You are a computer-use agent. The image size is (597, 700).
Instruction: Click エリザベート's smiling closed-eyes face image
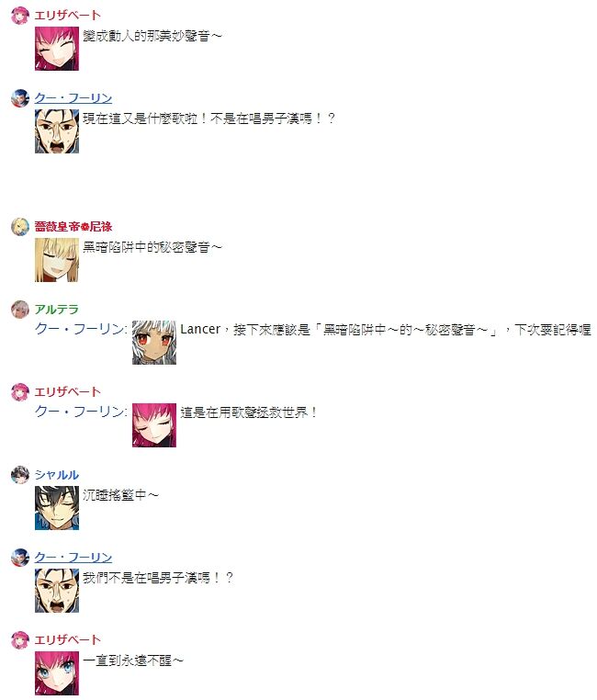pos(57,49)
